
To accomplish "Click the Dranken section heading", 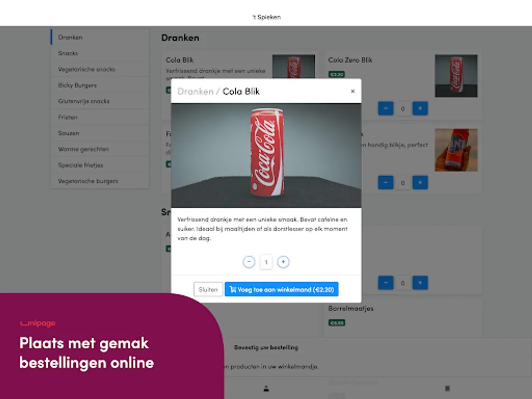I will (180, 38).
